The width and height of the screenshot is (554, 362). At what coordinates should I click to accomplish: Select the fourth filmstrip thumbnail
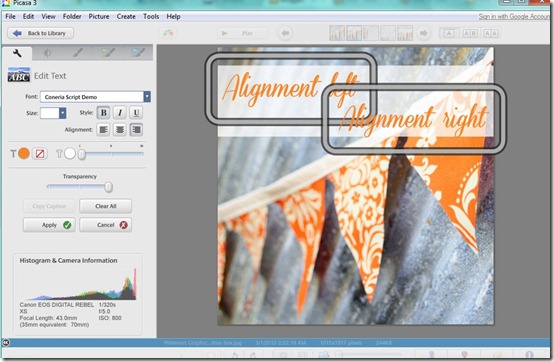(388, 33)
